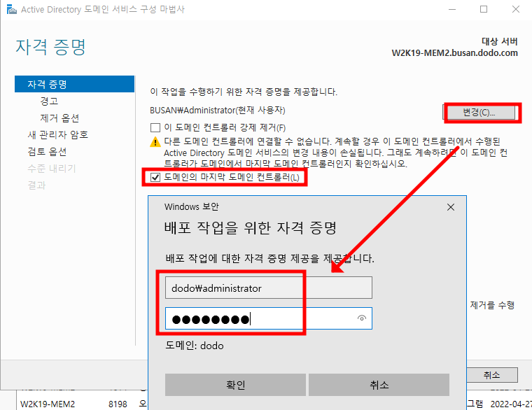The width and height of the screenshot is (532, 410).
Task: Close the AD DS wizard window
Action: pos(516,9)
